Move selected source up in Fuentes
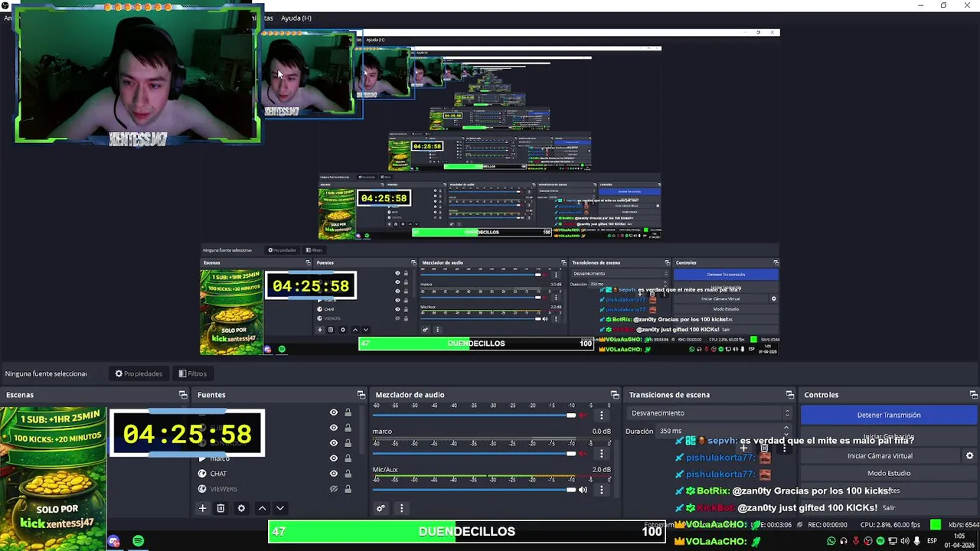 coord(262,508)
